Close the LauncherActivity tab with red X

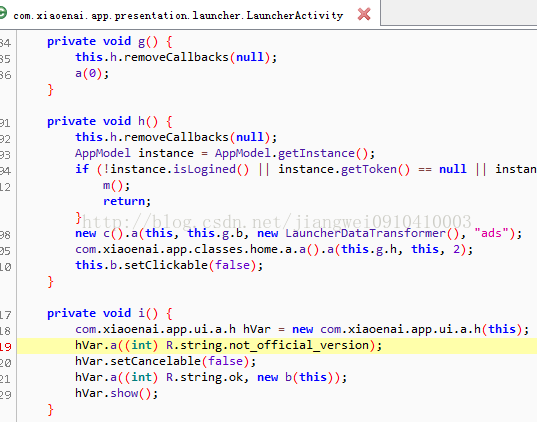pos(364,14)
